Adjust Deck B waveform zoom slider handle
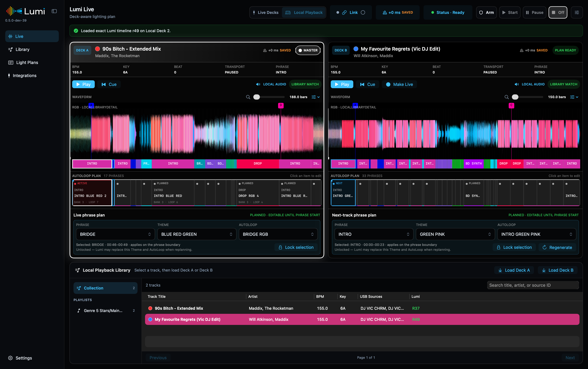 pyautogui.click(x=515, y=97)
